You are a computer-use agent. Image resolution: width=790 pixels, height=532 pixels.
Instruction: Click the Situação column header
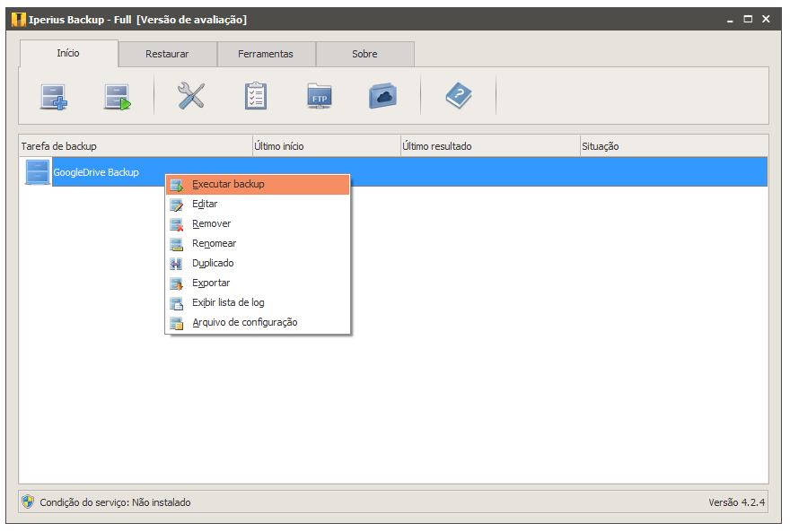coord(674,146)
